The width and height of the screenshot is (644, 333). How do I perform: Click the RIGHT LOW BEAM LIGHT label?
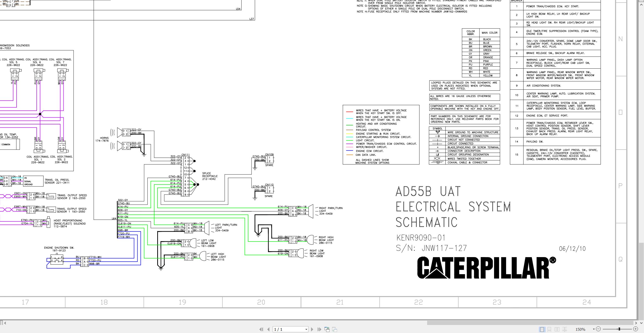(317, 253)
